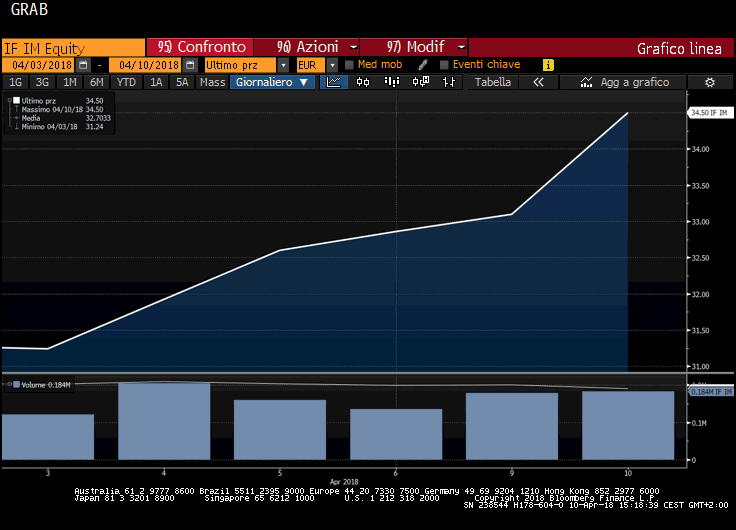
Task: Click the Volume legend color swatch
Action: [15, 384]
